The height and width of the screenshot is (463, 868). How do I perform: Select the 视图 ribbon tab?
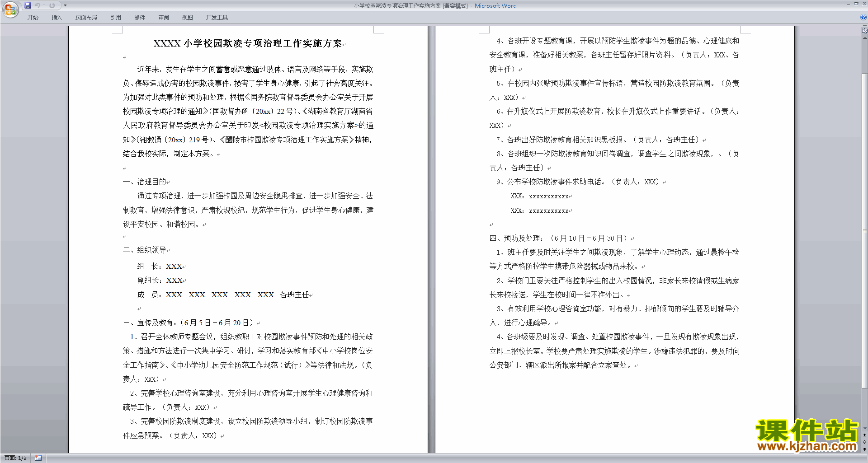(x=188, y=17)
